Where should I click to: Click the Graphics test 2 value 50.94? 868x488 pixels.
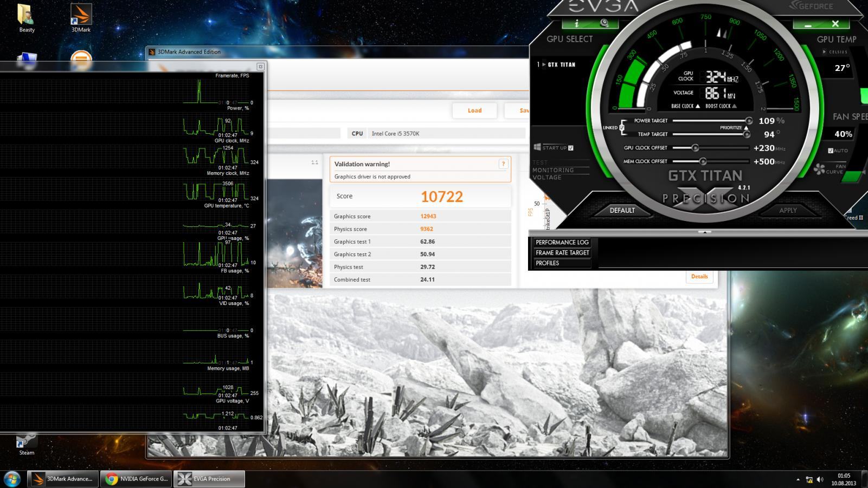tap(427, 254)
